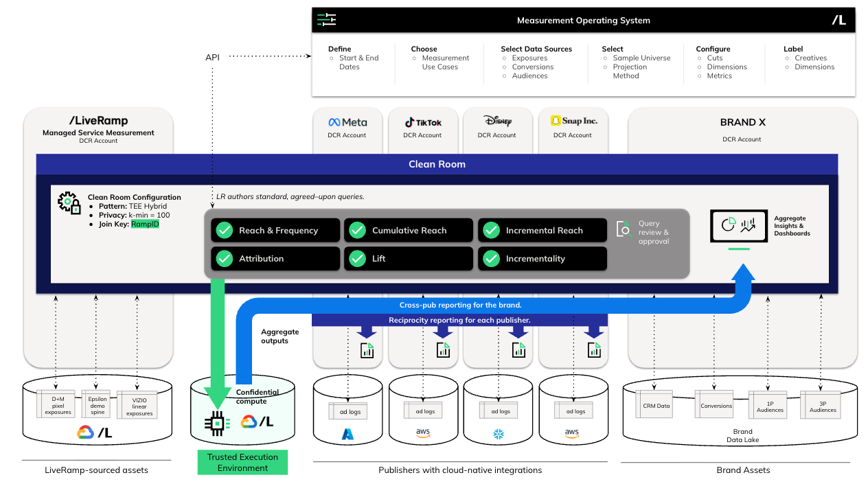Open the Aggregate Insights & Dashboards icon
Viewport: 868px width, 484px height.
738,225
